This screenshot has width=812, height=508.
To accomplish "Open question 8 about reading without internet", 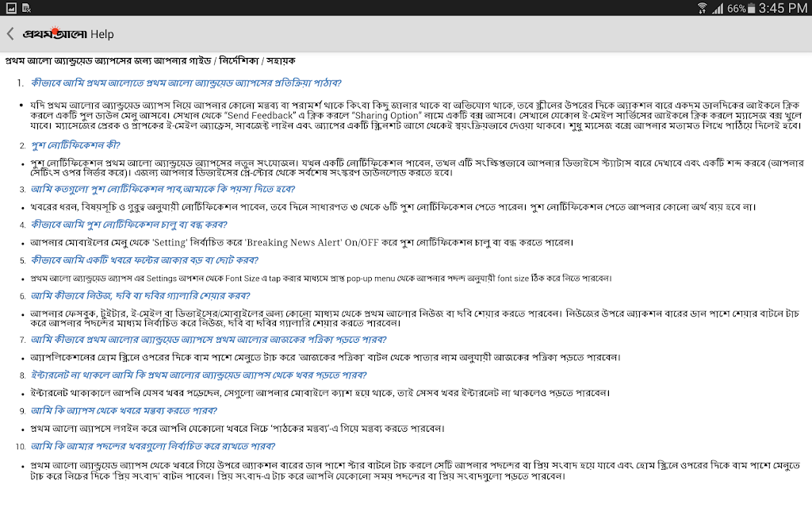I will coord(198,375).
